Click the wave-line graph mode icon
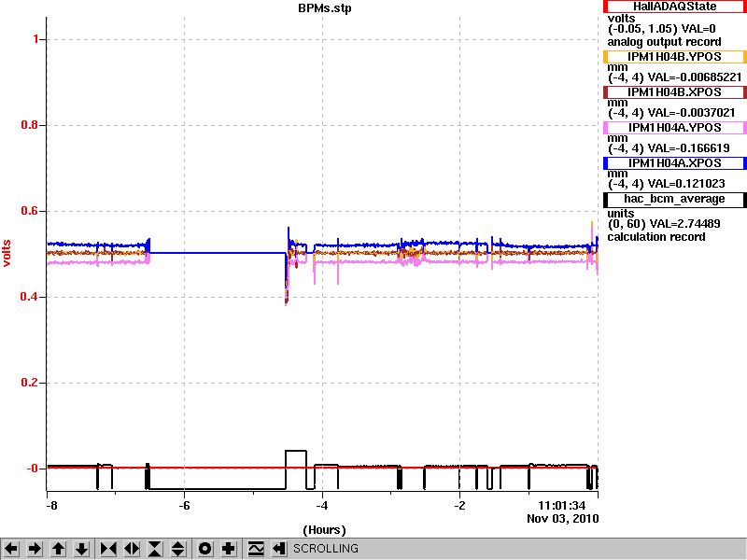This screenshot has height=560, width=747. click(256, 549)
